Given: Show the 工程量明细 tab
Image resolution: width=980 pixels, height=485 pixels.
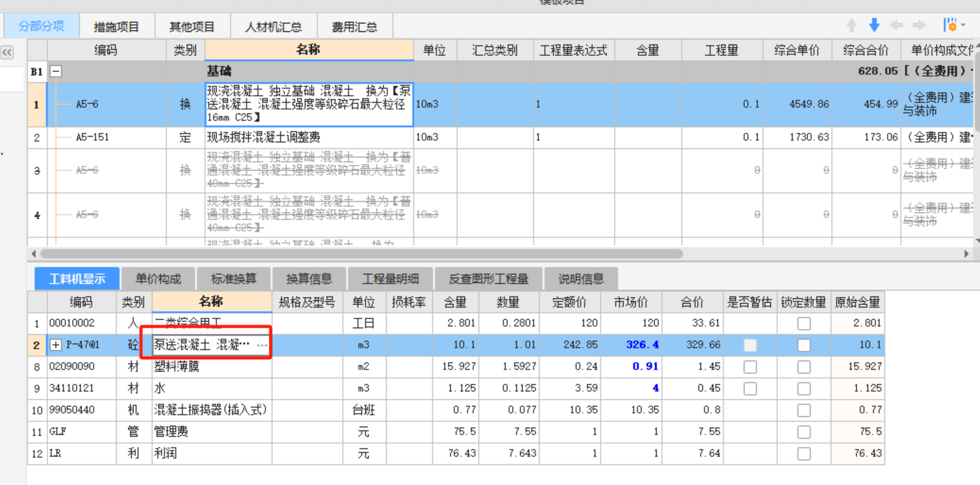Looking at the screenshot, I should [390, 279].
